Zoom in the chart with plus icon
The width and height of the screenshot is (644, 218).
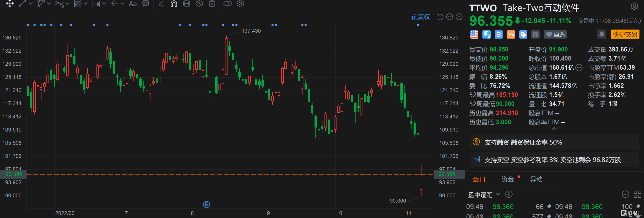(459, 17)
